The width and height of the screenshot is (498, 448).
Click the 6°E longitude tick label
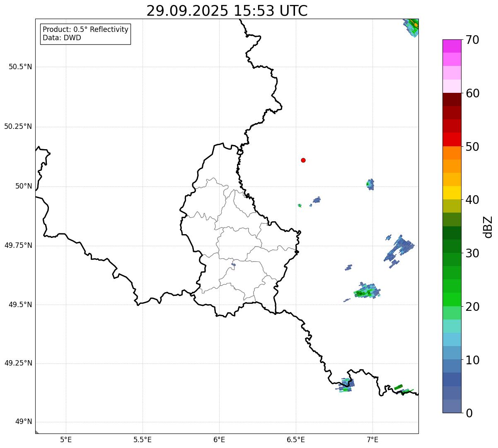pos(219,439)
